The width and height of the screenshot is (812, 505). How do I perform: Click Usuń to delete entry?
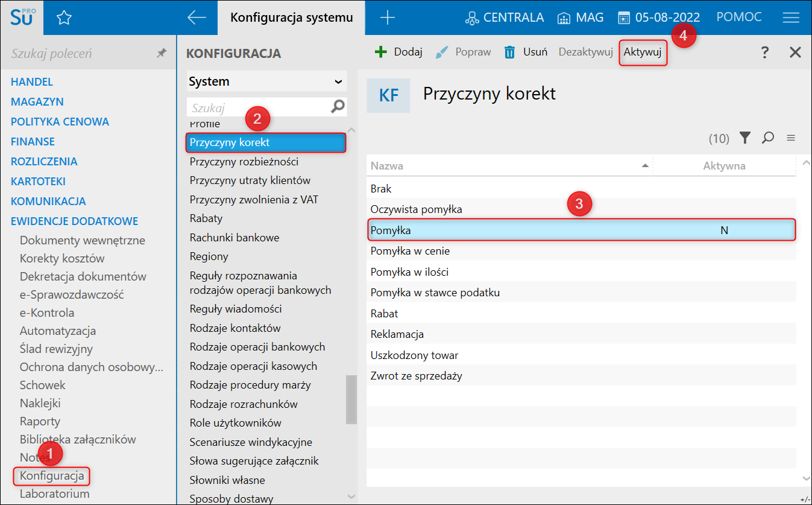point(526,52)
